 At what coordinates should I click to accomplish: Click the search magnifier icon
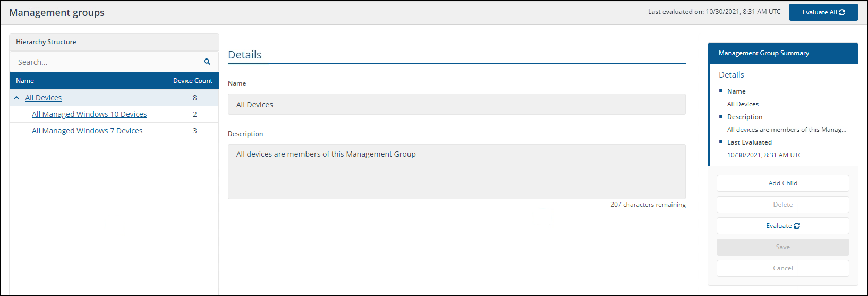[x=207, y=62]
